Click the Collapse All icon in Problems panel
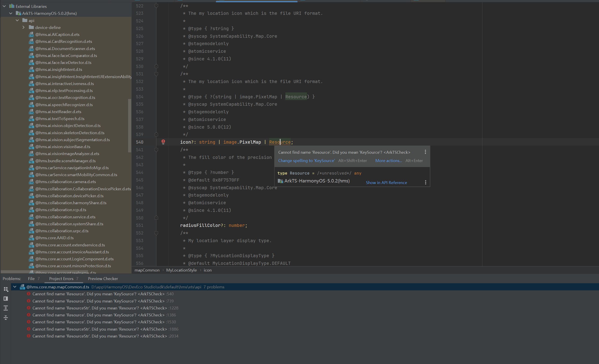Image resolution: width=599 pixels, height=364 pixels. pos(6,318)
